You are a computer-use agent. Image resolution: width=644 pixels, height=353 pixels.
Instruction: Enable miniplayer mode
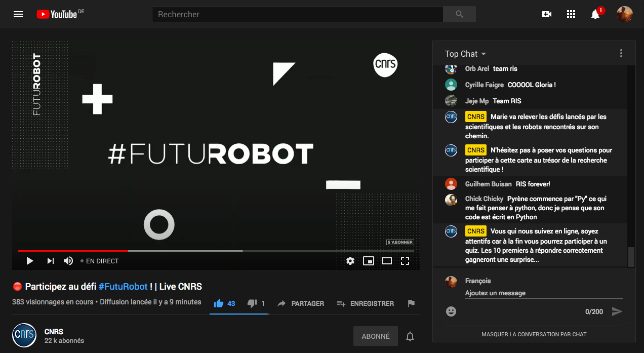pyautogui.click(x=369, y=261)
